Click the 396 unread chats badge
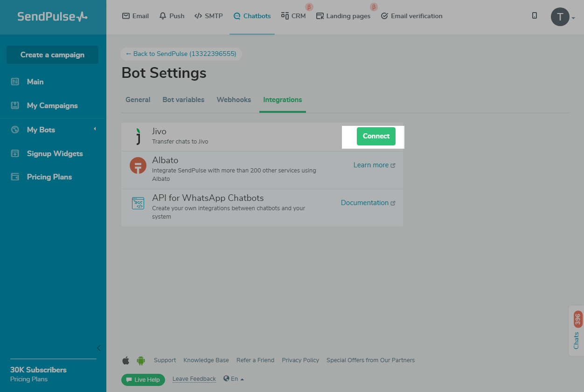This screenshot has height=392, width=584. click(578, 319)
